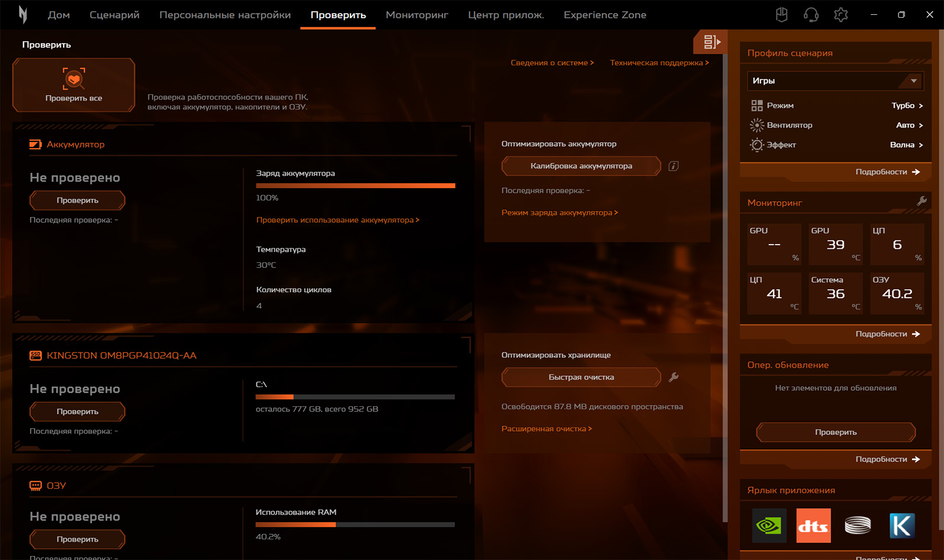Open Проверить использование аккумулятора link
The width and height of the screenshot is (944, 560).
click(x=337, y=220)
